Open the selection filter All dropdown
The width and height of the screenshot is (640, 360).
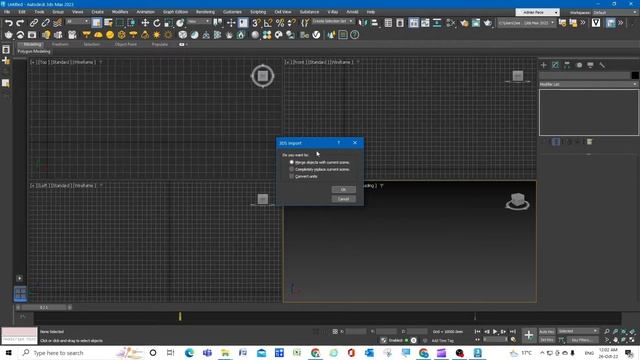tap(78, 21)
